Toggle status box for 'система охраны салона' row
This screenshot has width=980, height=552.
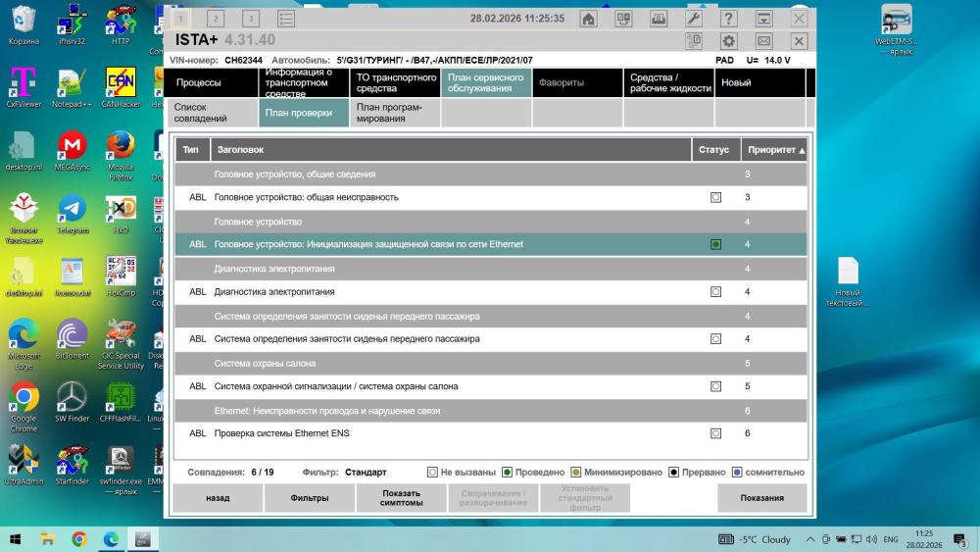click(x=715, y=386)
